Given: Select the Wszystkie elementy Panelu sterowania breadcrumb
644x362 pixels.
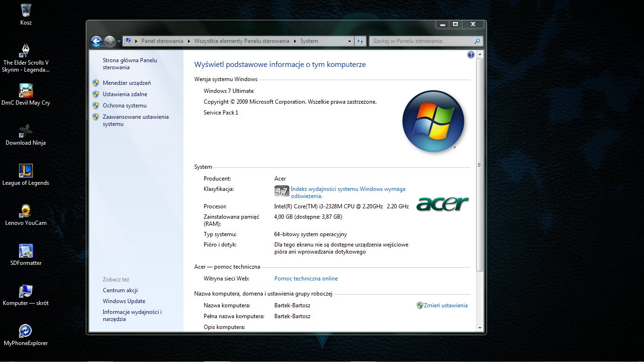Looking at the screenshot, I should click(x=241, y=41).
